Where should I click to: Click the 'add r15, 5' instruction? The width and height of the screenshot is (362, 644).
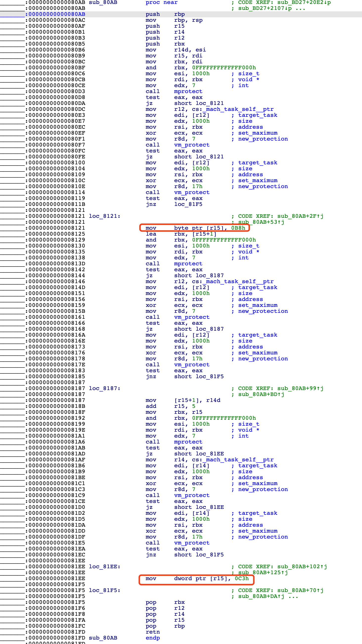coord(170,406)
